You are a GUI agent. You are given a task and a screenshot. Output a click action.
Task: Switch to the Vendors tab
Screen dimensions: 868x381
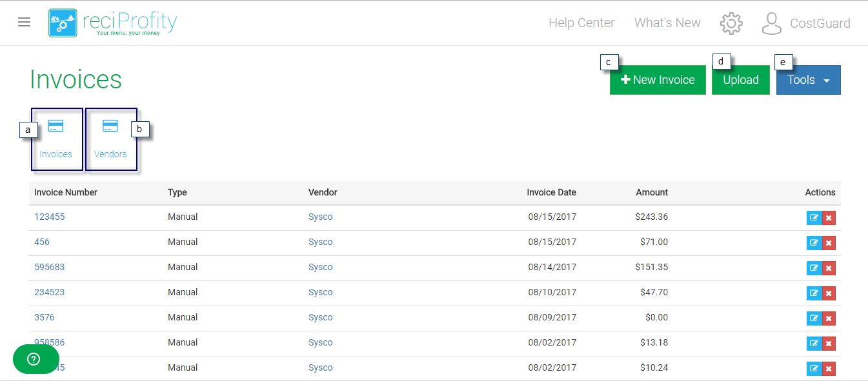tap(110, 139)
